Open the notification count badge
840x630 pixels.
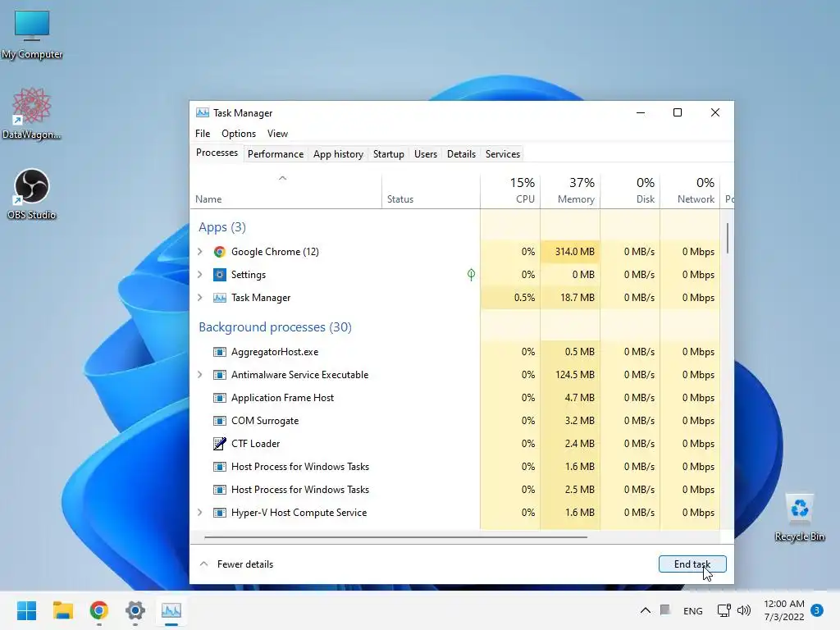pos(817,610)
